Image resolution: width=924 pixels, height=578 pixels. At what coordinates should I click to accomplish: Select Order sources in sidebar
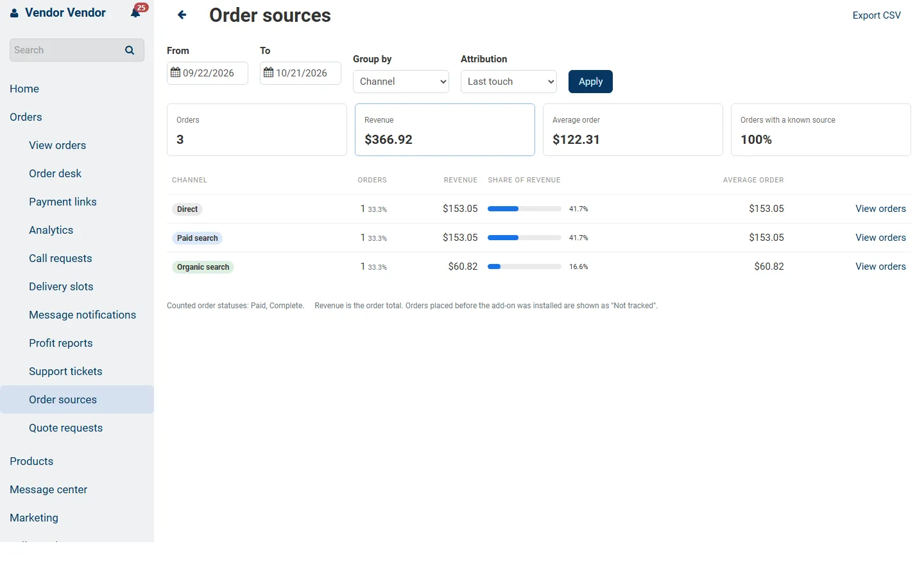pyautogui.click(x=77, y=399)
